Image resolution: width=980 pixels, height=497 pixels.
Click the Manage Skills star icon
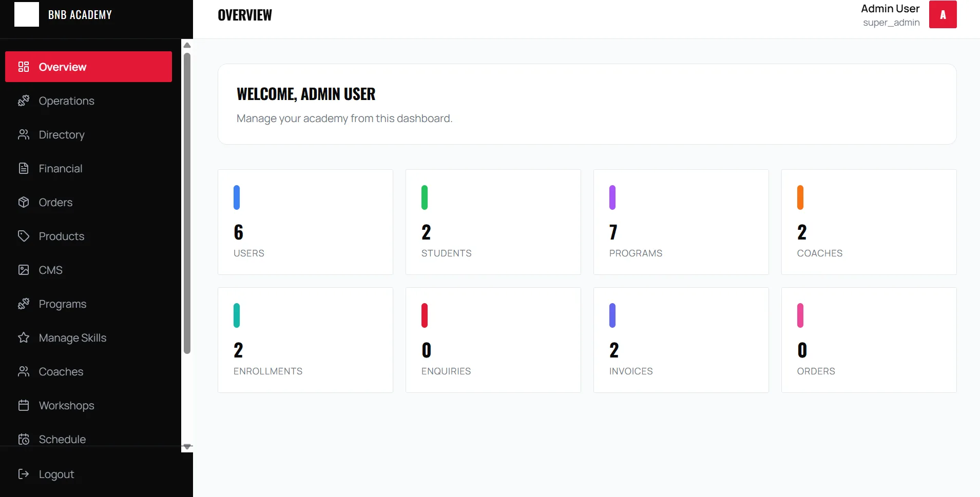(24, 337)
